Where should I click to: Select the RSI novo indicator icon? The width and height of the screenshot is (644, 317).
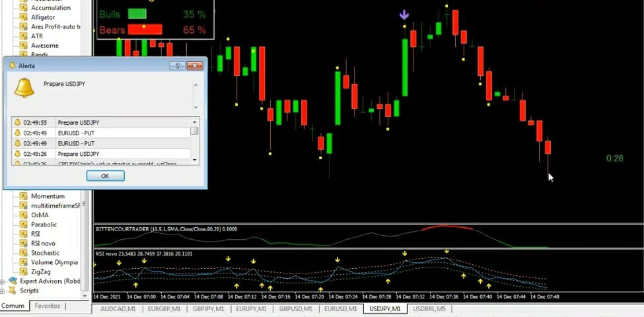click(23, 243)
